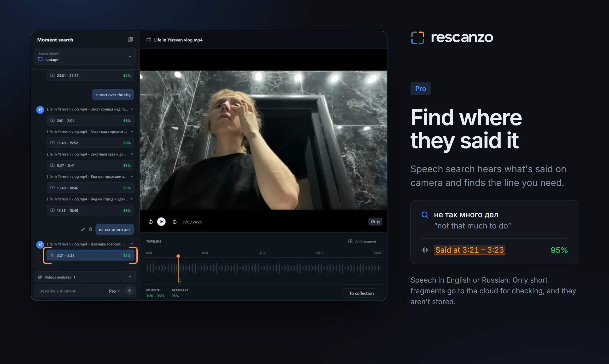The width and height of the screenshot is (609, 364).
Task: Click Add moment in the timeline
Action: 362,242
